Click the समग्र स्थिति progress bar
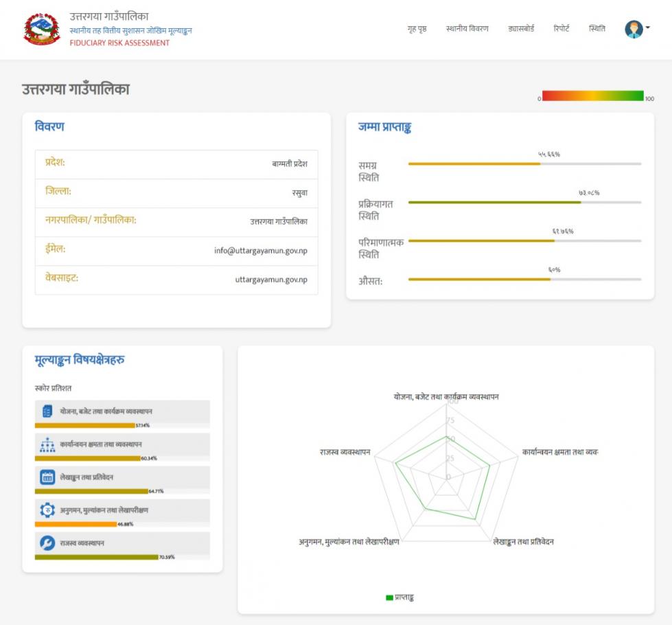The image size is (672, 625). point(524,164)
